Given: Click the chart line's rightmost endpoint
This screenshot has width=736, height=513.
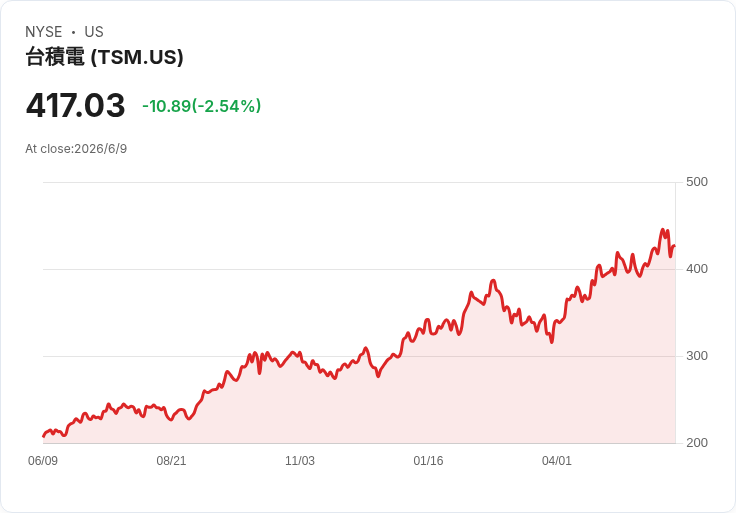Looking at the screenshot, I should [675, 246].
